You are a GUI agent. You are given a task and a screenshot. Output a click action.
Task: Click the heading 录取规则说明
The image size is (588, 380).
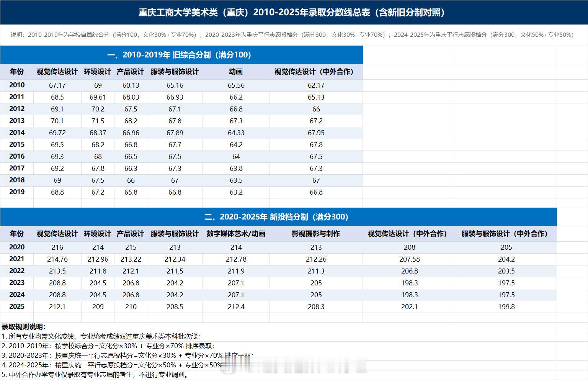(x=24, y=327)
